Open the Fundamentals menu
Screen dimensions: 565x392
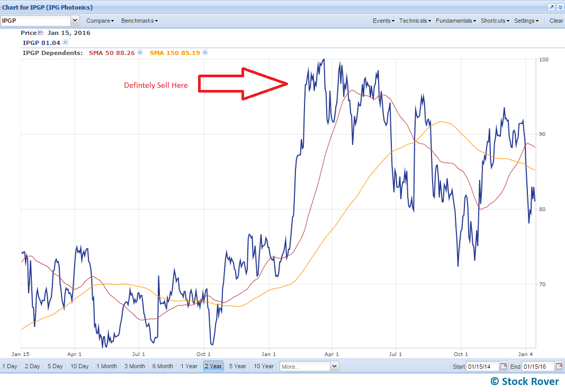(456, 21)
